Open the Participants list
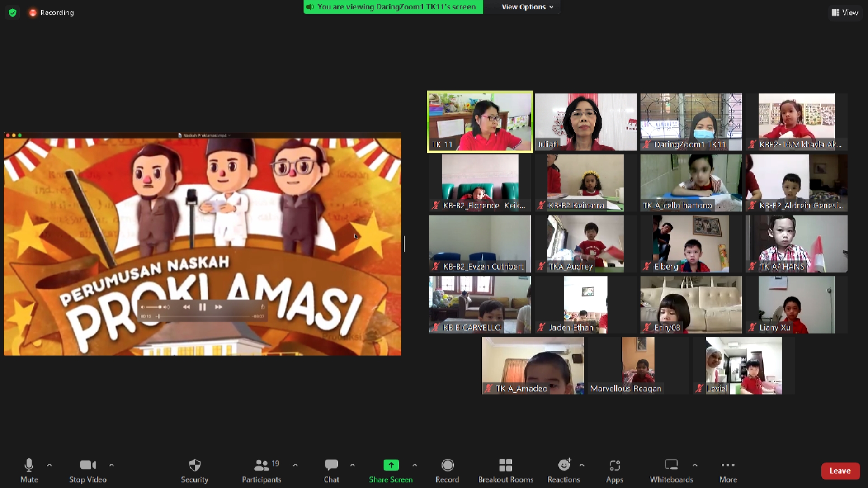This screenshot has height=488, width=868. (261, 470)
